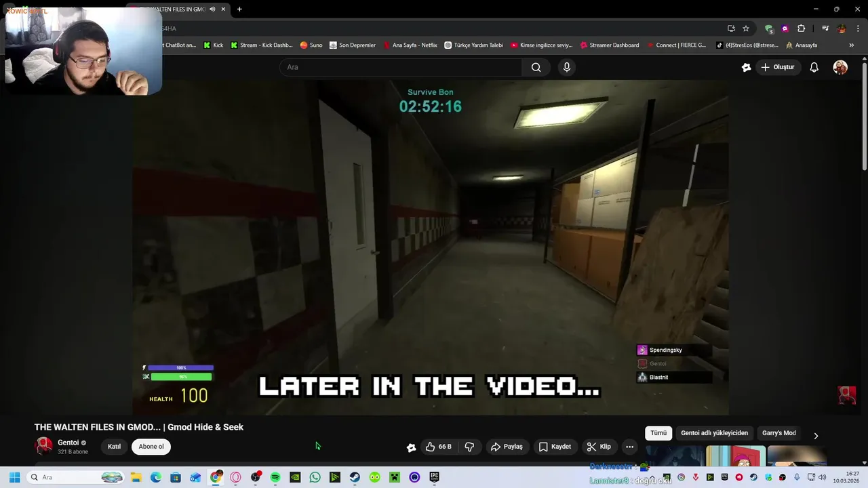
Task: Click the Katıl join button
Action: pos(114,447)
